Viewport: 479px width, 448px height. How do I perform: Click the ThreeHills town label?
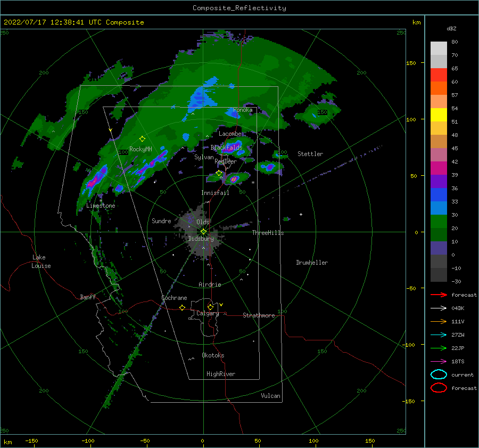268,233
